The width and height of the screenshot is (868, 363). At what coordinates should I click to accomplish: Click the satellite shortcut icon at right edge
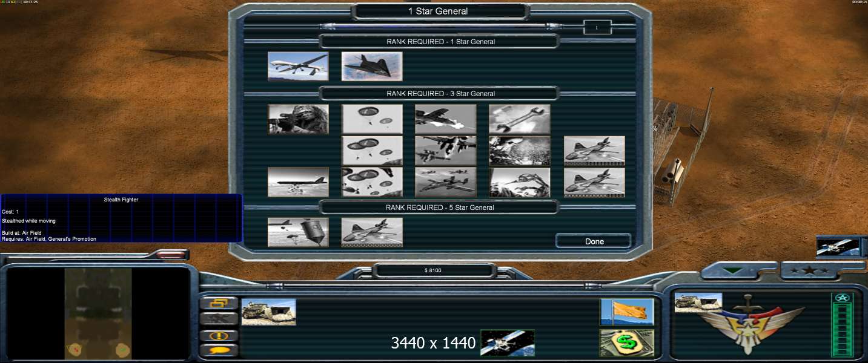pyautogui.click(x=838, y=247)
